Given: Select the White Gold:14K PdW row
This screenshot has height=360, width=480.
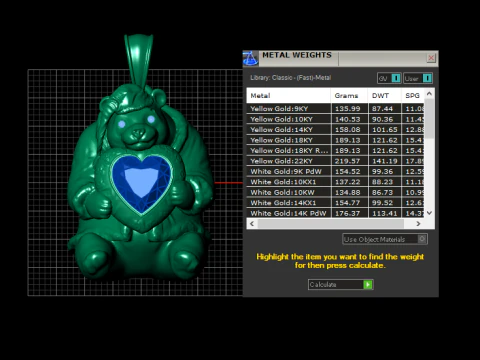Looking at the screenshot, I should [335, 213].
